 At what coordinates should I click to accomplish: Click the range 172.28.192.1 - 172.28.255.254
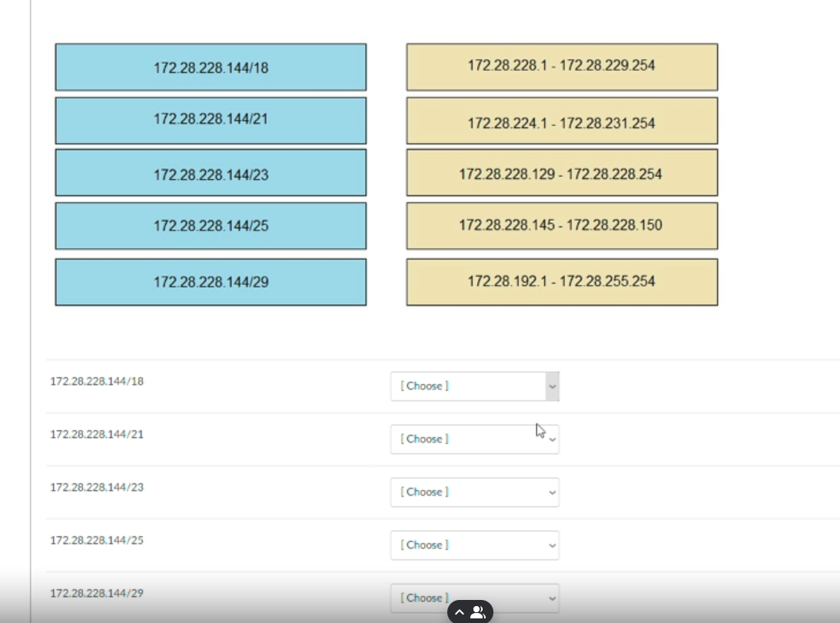pyautogui.click(x=561, y=281)
